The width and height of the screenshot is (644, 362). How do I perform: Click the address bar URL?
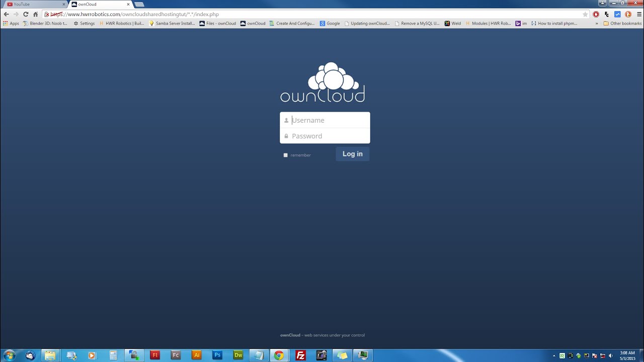tap(134, 15)
